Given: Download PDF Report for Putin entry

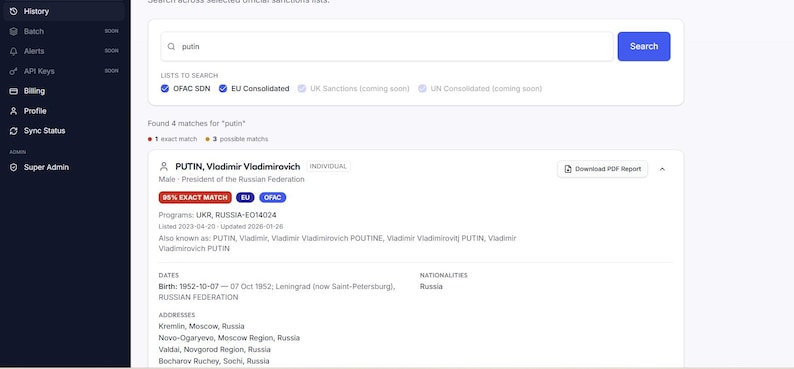Looking at the screenshot, I should 602,169.
